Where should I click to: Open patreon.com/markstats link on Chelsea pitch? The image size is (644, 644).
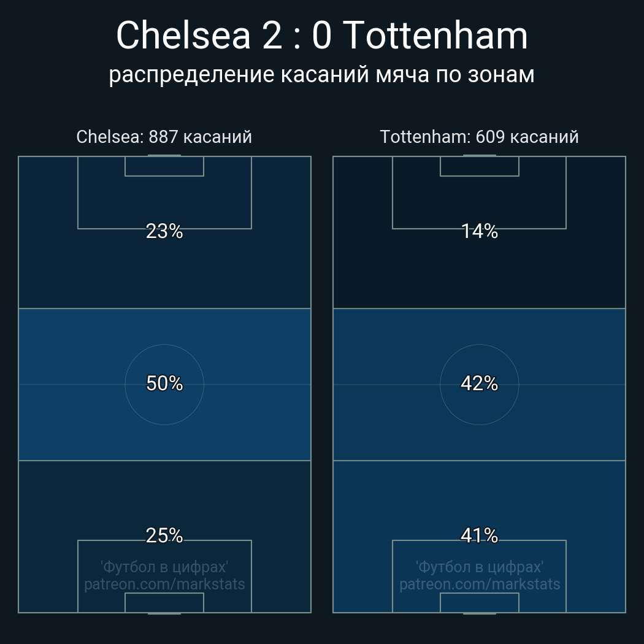click(x=164, y=584)
